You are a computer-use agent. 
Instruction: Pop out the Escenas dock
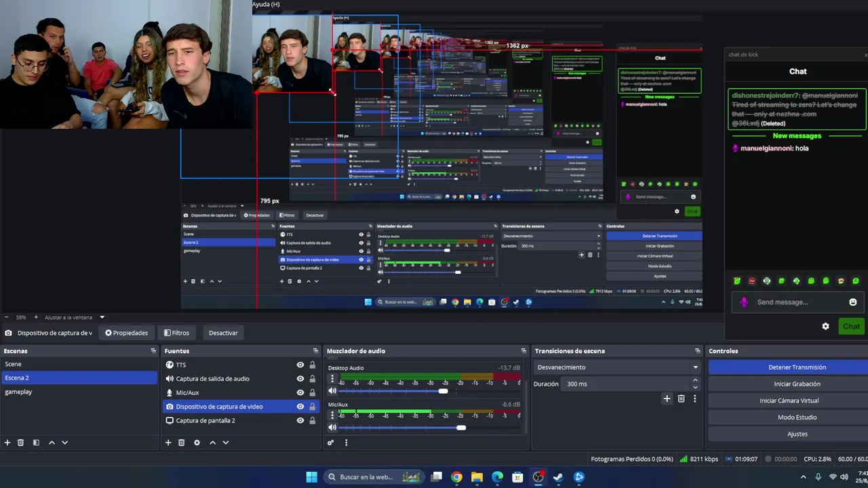tap(153, 351)
